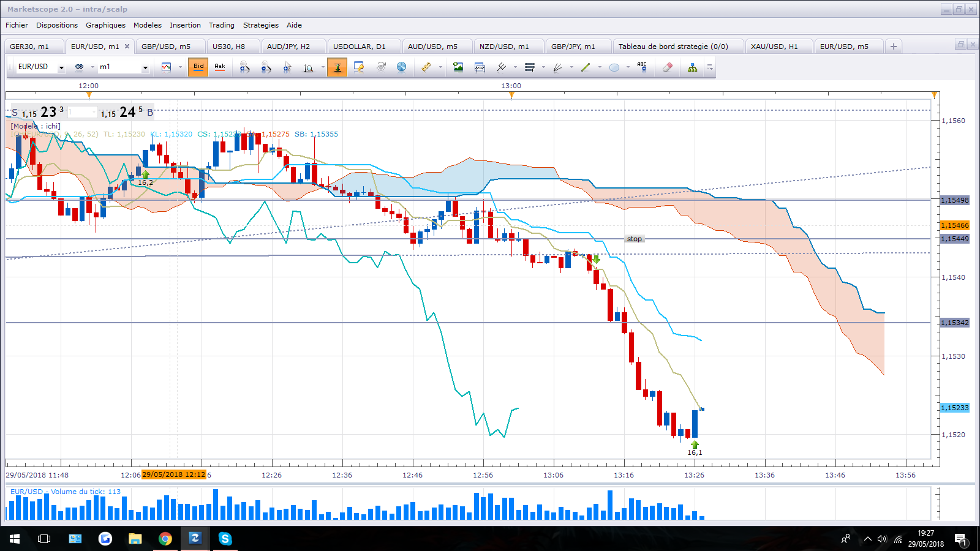980x551 pixels.
Task: Expand the ruler tool dropdown arrow
Action: pyautogui.click(x=440, y=67)
